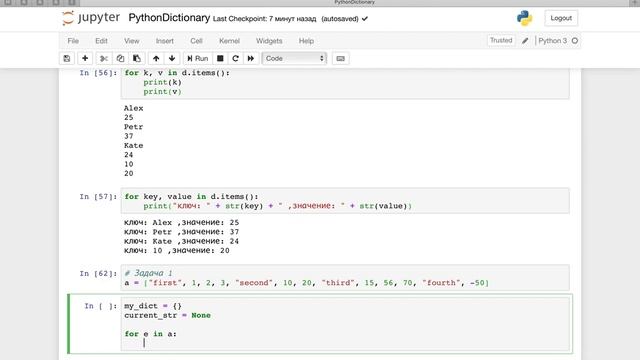
Task: Click the Python logo icon
Action: click(x=524, y=18)
